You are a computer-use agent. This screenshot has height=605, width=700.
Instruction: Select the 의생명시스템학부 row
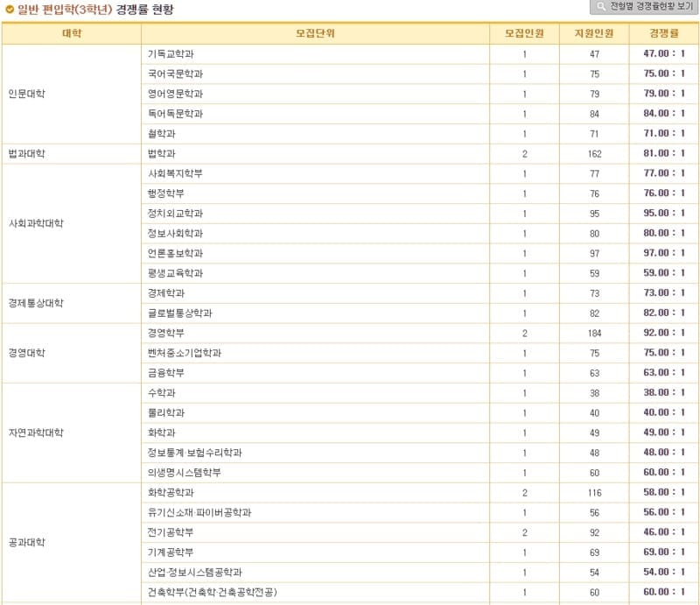[420, 473]
